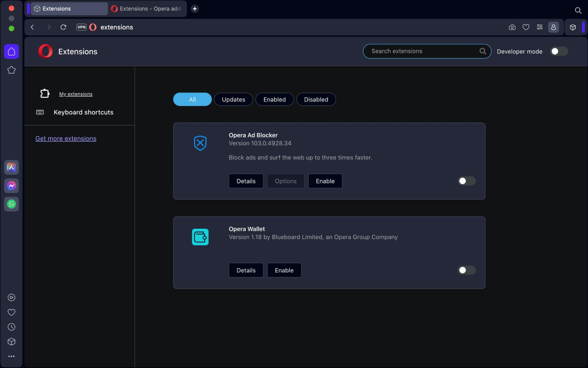Open My extensions link

pyautogui.click(x=76, y=94)
